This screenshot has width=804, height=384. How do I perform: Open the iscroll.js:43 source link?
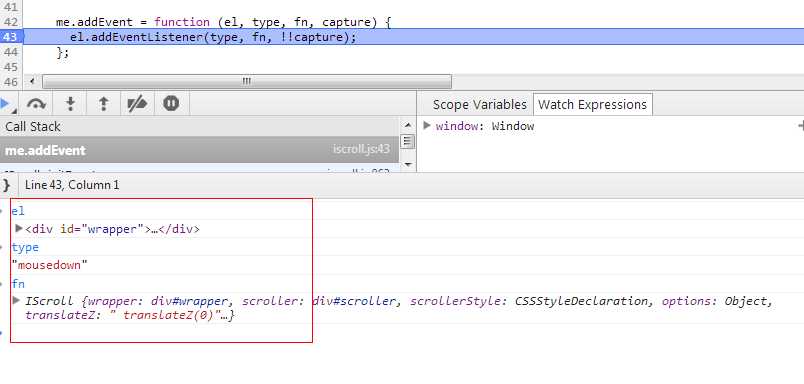click(361, 150)
